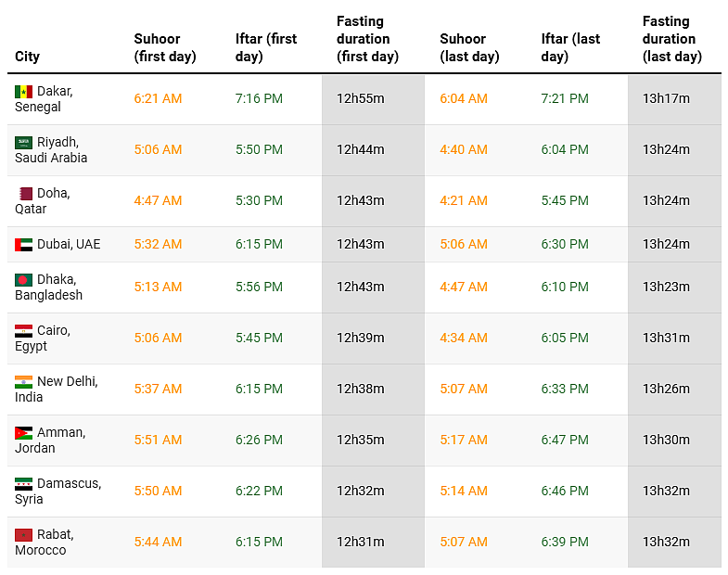Click the Egypt flag icon

[24, 330]
